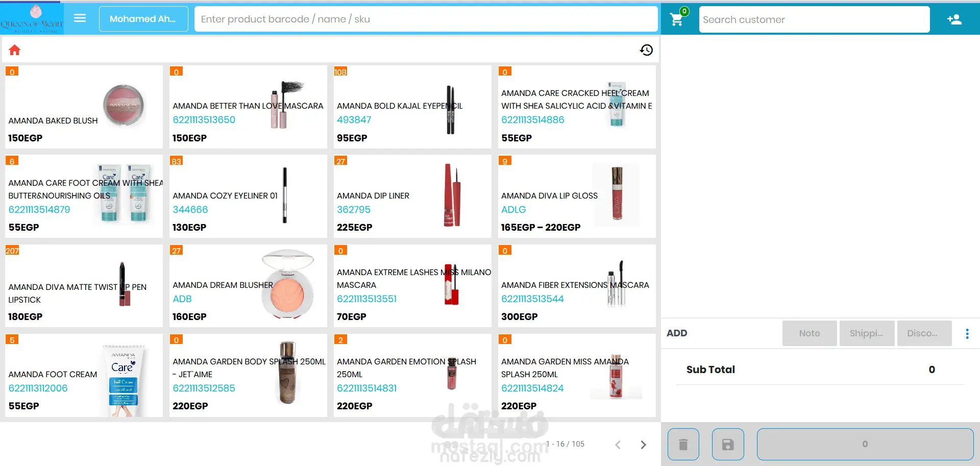Add Amanda Dream Blusher
Screen dimensions: 980x466
coord(248,286)
